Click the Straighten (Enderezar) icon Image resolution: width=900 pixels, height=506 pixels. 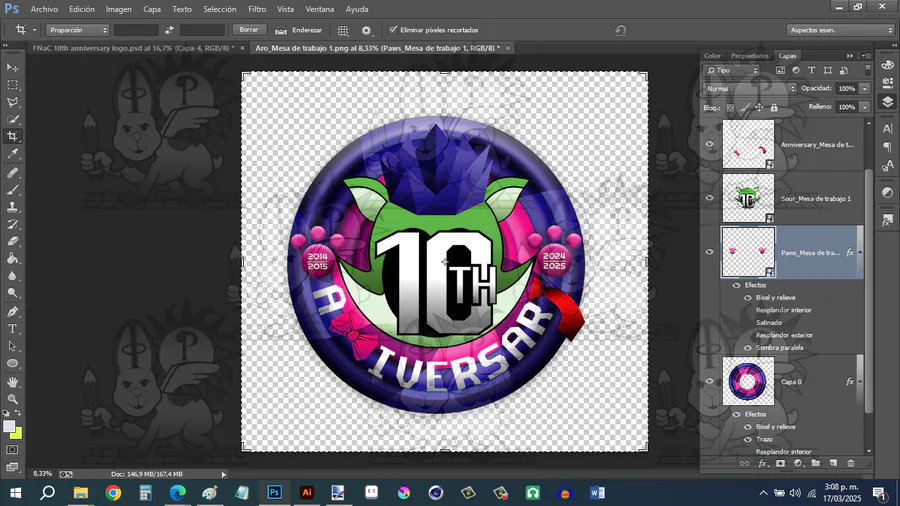tap(281, 30)
